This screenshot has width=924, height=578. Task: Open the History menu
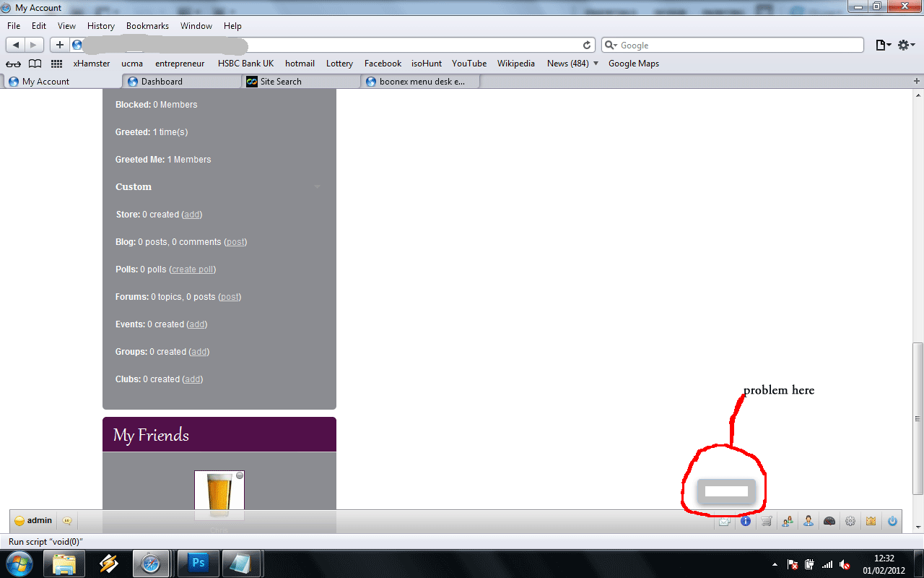click(101, 26)
